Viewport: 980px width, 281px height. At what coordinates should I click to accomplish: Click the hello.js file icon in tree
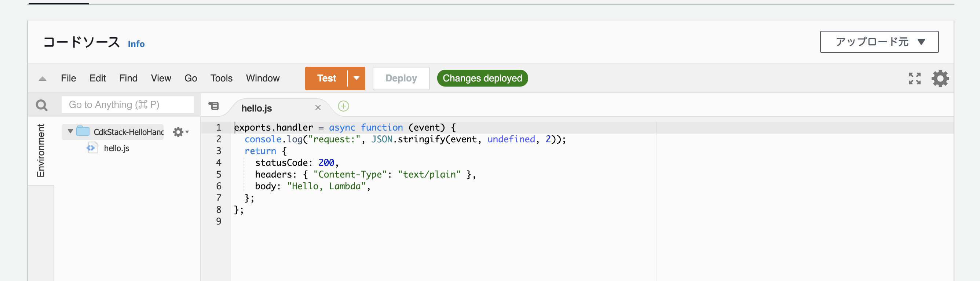92,148
